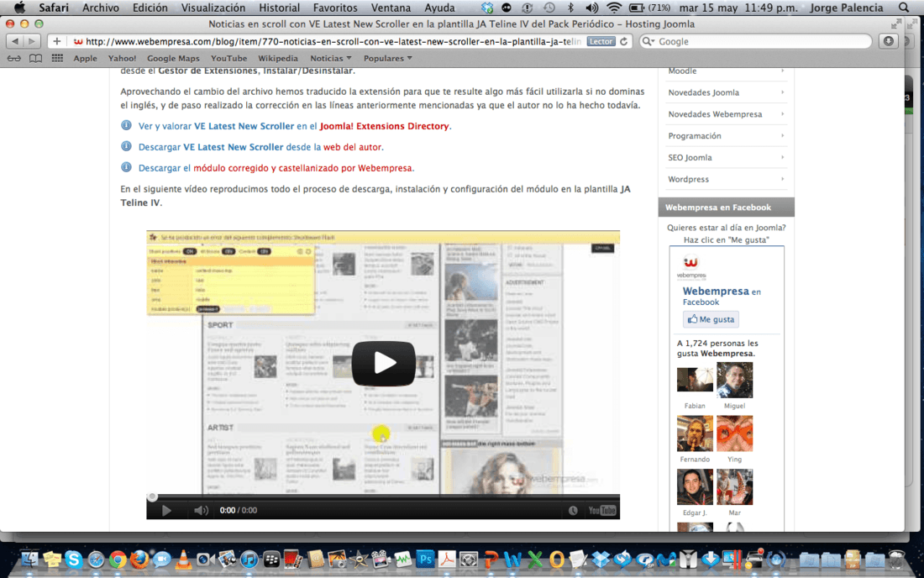Launch VLC cone icon in dock

183,560
